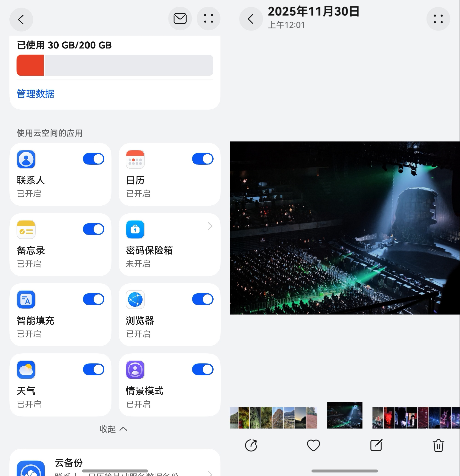Image resolution: width=460 pixels, height=476 pixels.
Task: Share the concert photo
Action: point(251,445)
